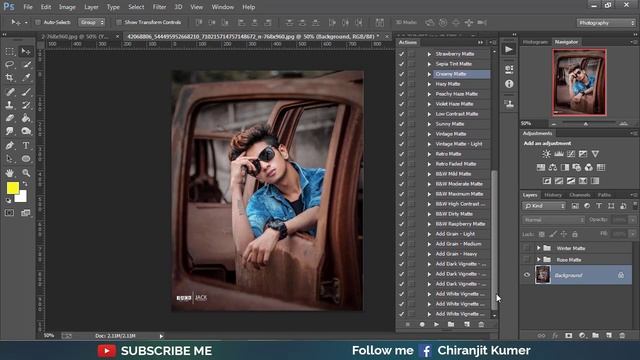Select the Hand tool
The width and height of the screenshot is (640, 360).
[x=10, y=173]
